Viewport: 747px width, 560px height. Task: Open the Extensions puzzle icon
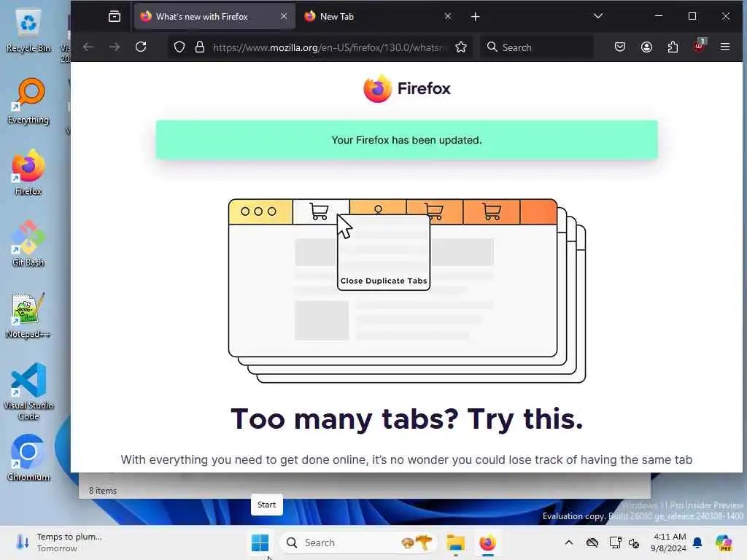tap(673, 47)
